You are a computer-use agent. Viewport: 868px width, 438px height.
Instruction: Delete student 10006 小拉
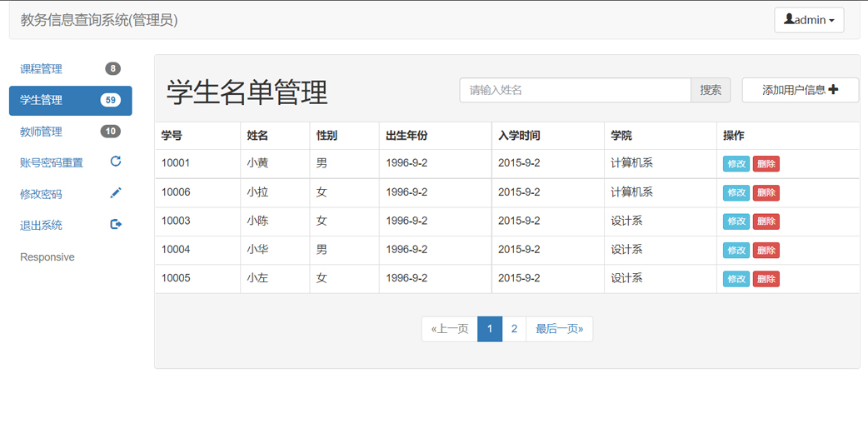click(766, 193)
